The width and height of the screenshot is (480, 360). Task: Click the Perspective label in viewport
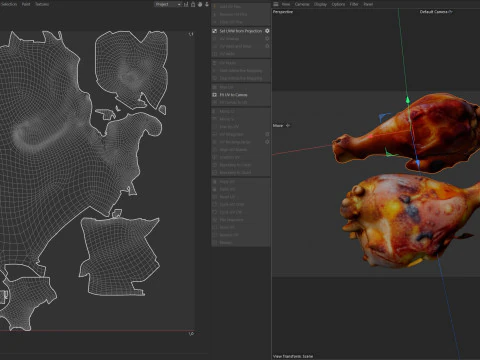(283, 12)
